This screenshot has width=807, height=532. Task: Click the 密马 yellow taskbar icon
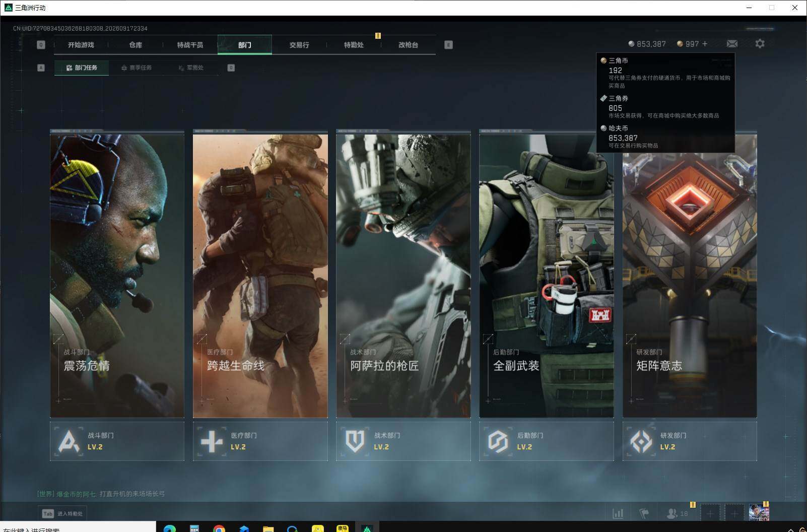343,528
